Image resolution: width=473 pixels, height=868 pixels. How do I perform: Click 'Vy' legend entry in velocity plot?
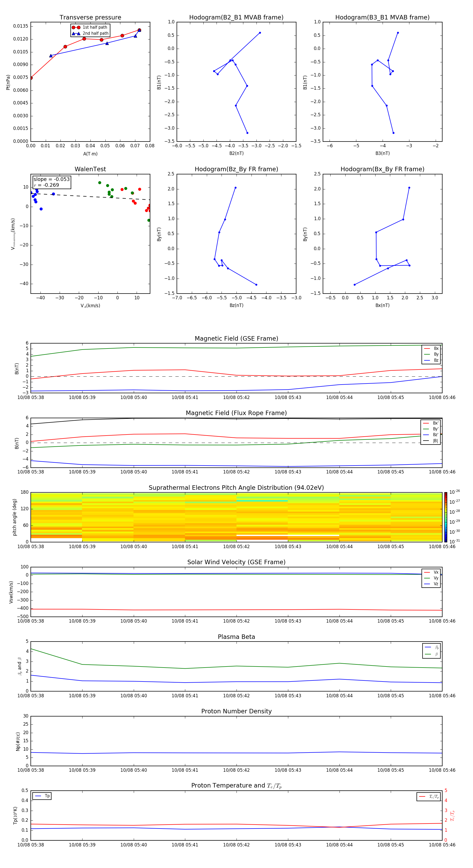(x=431, y=578)
